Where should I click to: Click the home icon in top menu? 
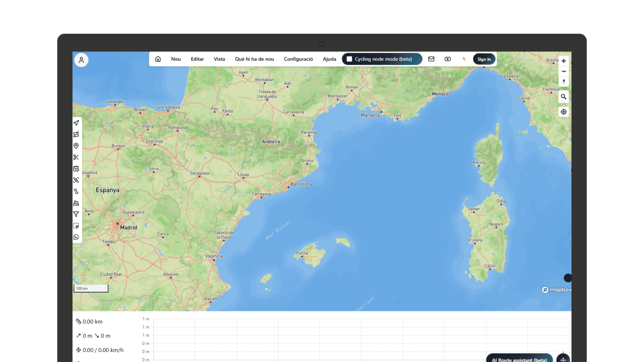(x=158, y=59)
